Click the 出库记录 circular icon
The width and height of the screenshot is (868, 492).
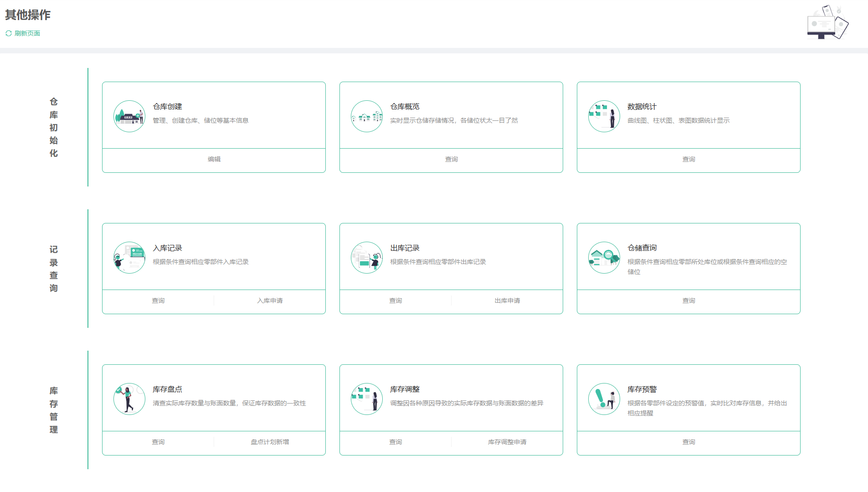pos(367,258)
